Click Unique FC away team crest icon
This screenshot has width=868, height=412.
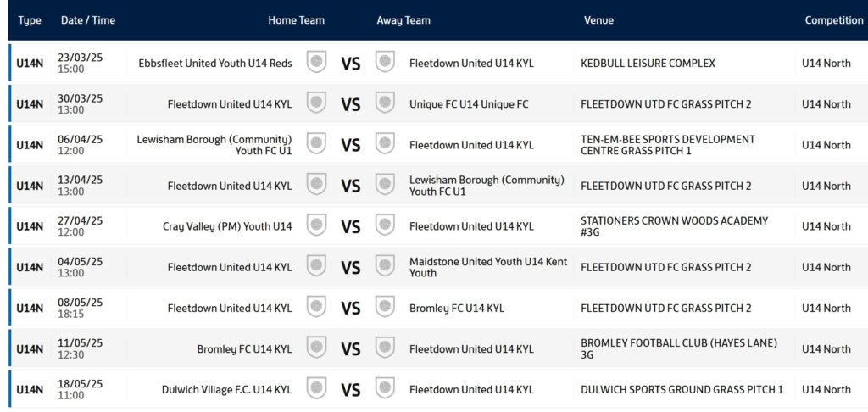tap(385, 103)
